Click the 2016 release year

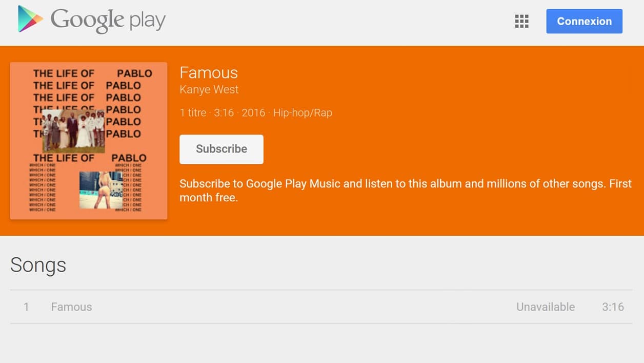coord(253,112)
